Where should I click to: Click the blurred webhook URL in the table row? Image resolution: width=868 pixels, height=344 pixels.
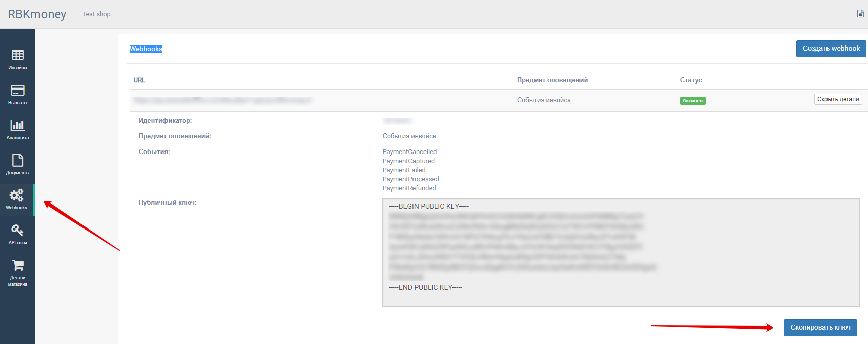(x=222, y=100)
